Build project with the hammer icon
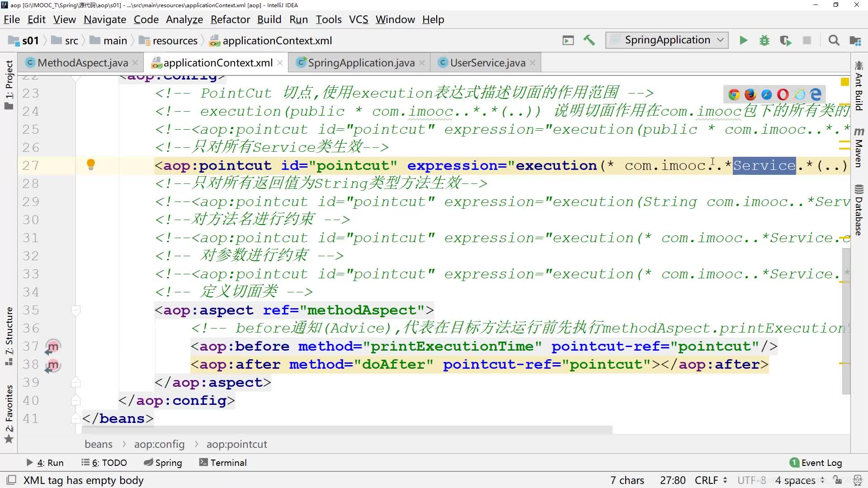This screenshot has height=488, width=868. (x=589, y=40)
